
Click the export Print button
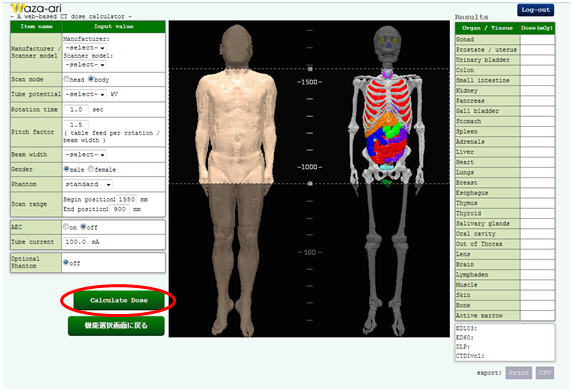(519, 373)
